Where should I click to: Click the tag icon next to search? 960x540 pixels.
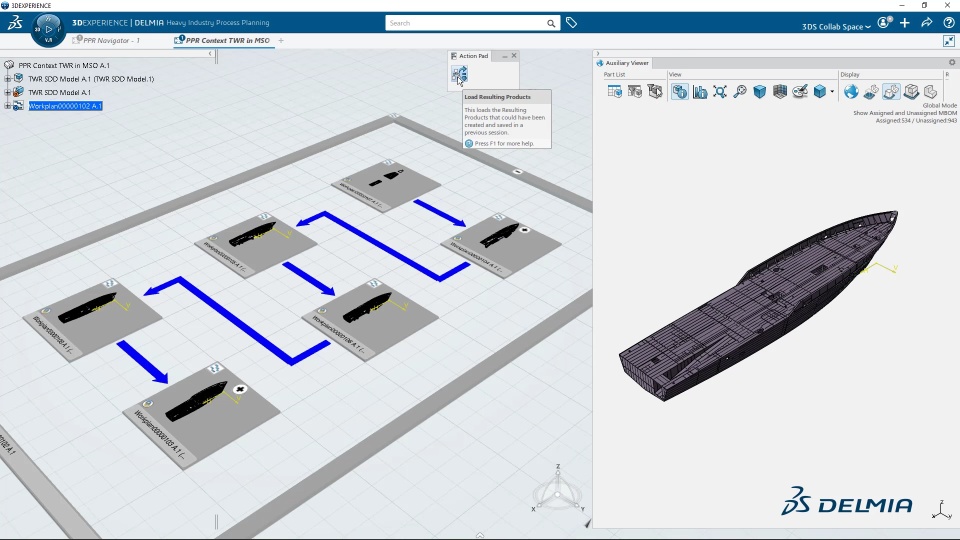571,23
